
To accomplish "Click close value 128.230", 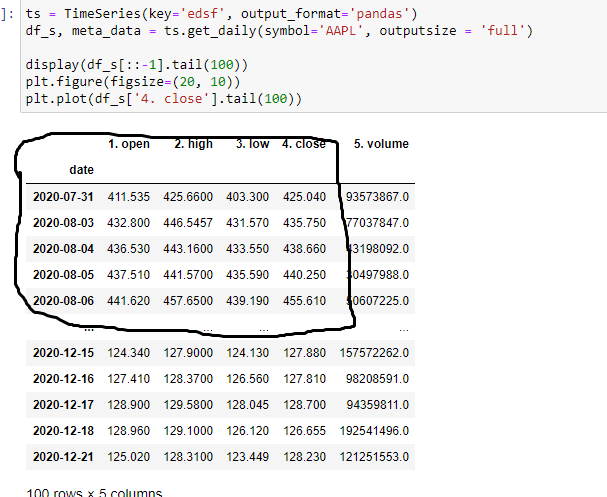I will [x=304, y=457].
